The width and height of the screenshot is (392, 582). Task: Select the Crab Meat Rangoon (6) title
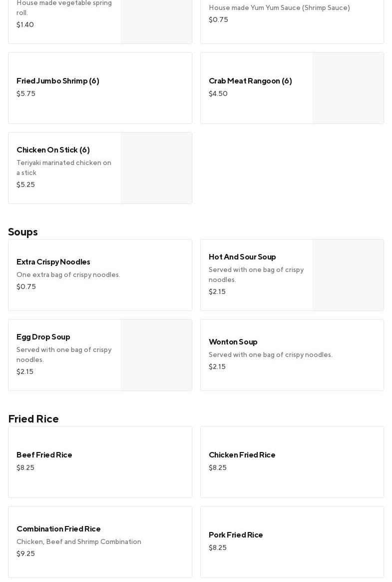[x=250, y=81]
